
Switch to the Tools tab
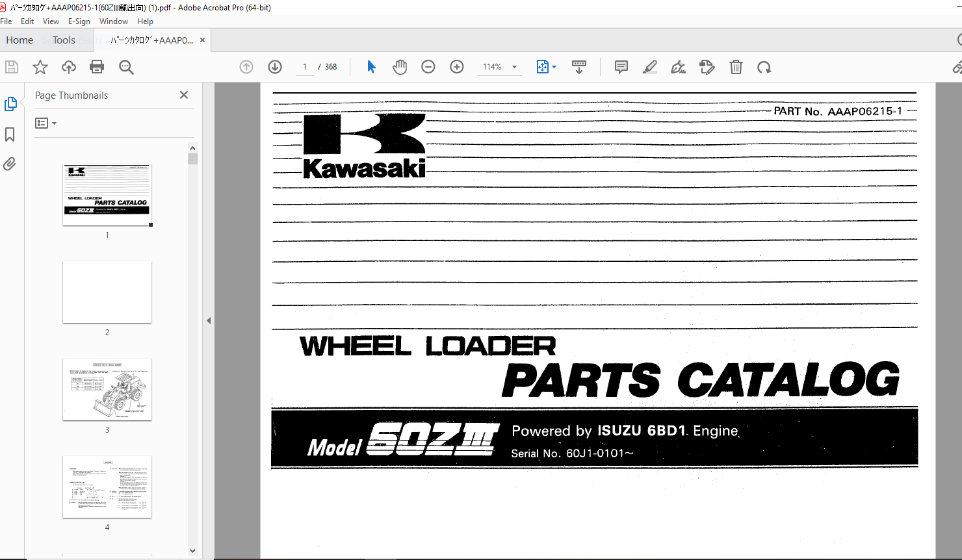[64, 40]
